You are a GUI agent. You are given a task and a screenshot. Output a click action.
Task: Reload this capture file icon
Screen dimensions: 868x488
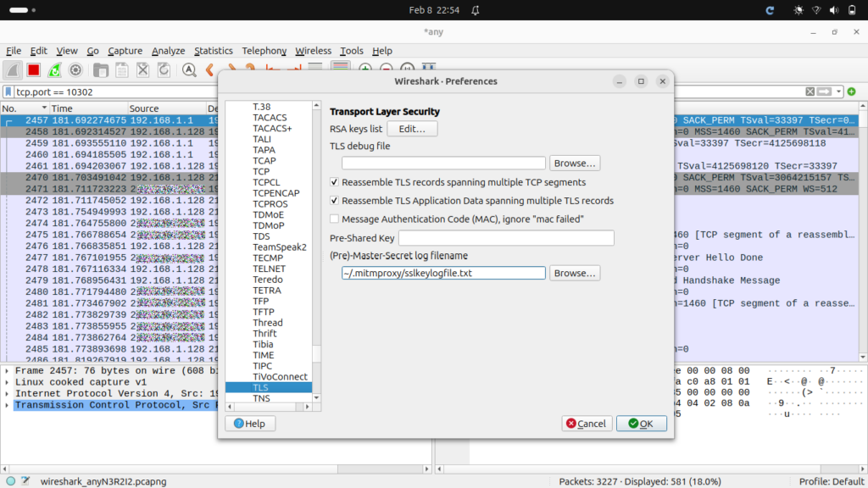pyautogui.click(x=164, y=70)
